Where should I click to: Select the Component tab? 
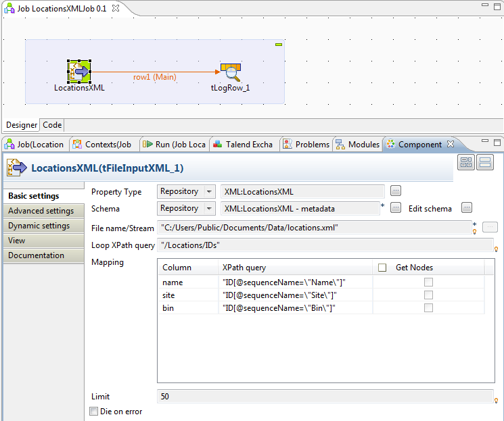420,145
